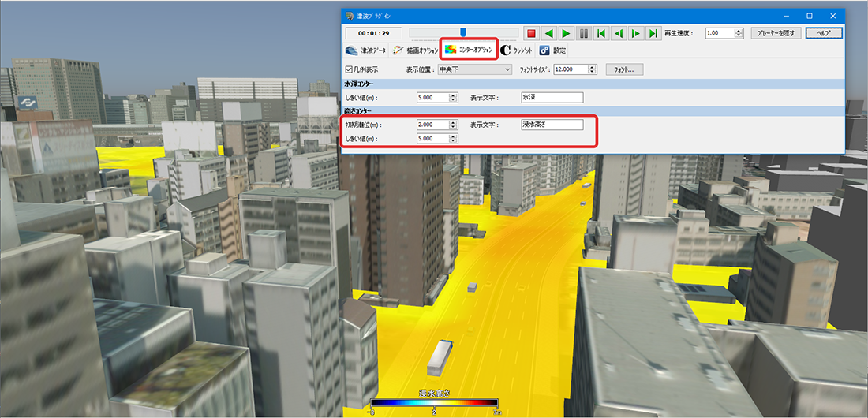The image size is (868, 418).
Task: Pause the tsunami simulation
Action: (x=583, y=33)
